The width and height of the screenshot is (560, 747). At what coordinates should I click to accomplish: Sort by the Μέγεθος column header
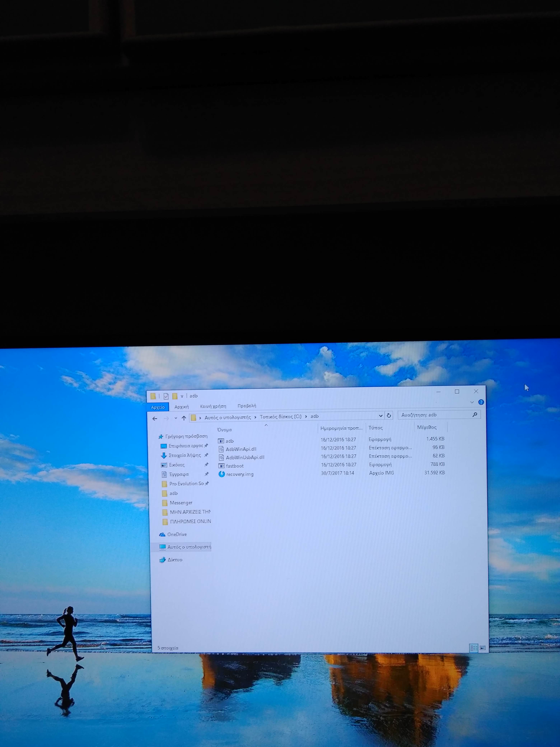(427, 427)
